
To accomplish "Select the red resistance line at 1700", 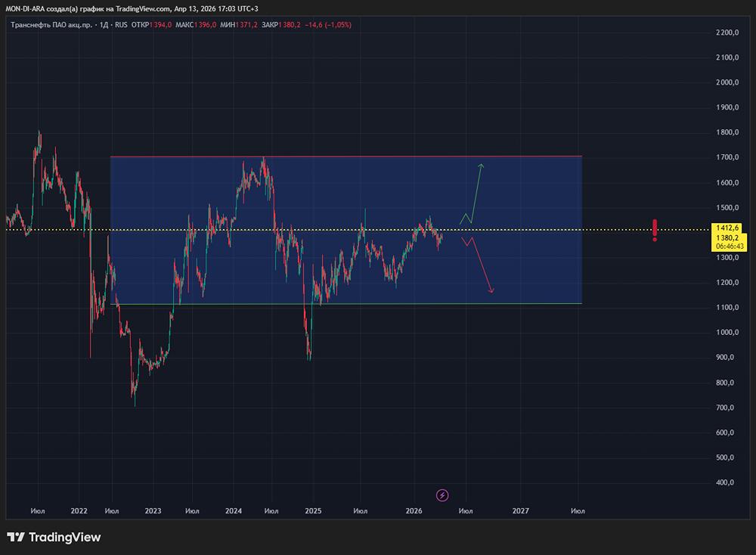I will 346,157.
